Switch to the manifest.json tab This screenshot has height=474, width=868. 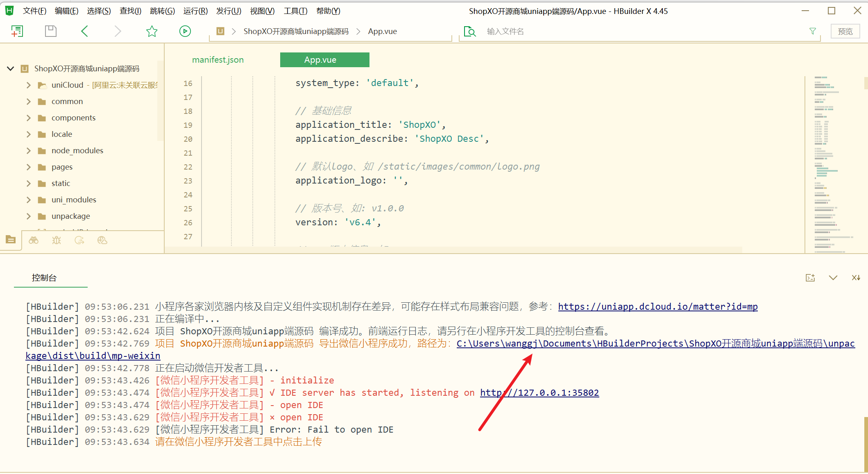click(218, 60)
